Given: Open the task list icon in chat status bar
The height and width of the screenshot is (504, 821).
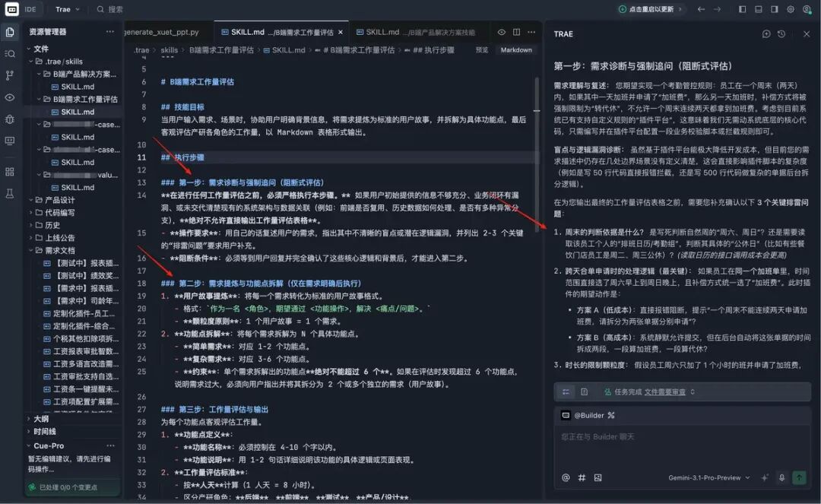Looking at the screenshot, I should [x=566, y=391].
